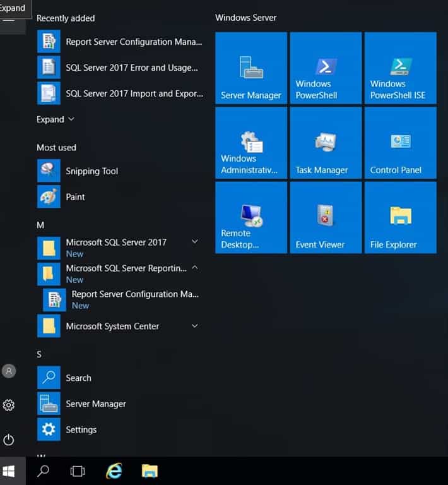
Task: Click the Windows Start button on taskbar
Action: click(x=9, y=471)
